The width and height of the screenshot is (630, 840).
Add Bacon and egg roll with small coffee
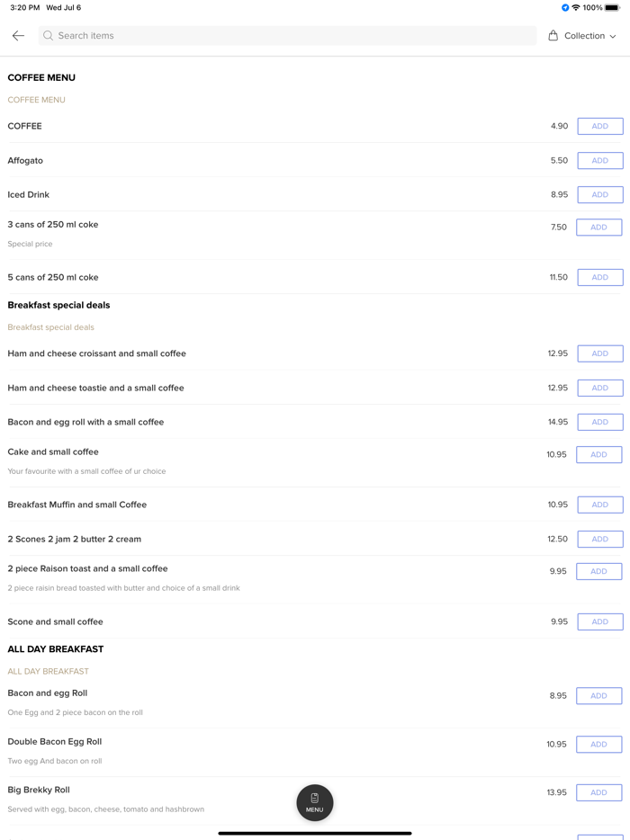coord(599,422)
